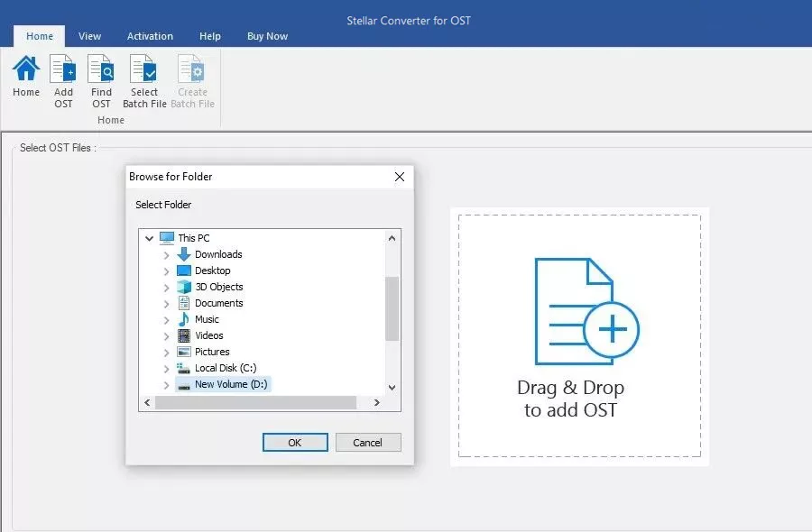Click 'Drag & Drop to add OST' text
The width and height of the screenshot is (812, 532).
(x=571, y=399)
